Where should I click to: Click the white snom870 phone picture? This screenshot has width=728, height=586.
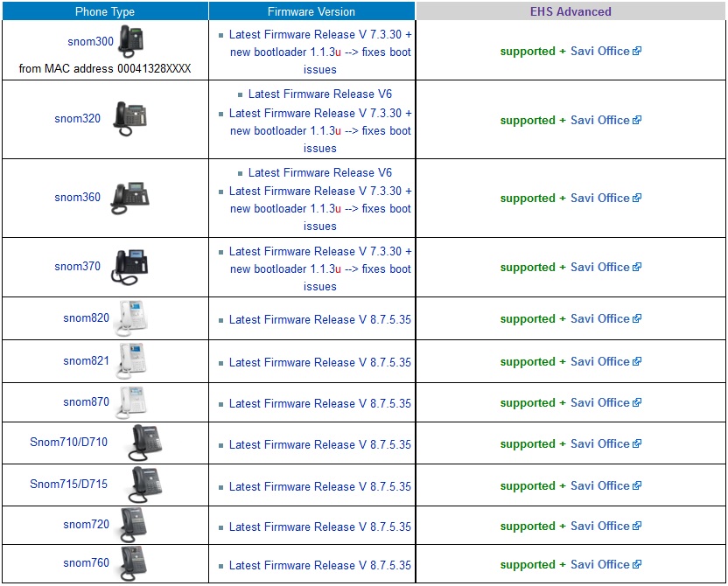point(132,401)
